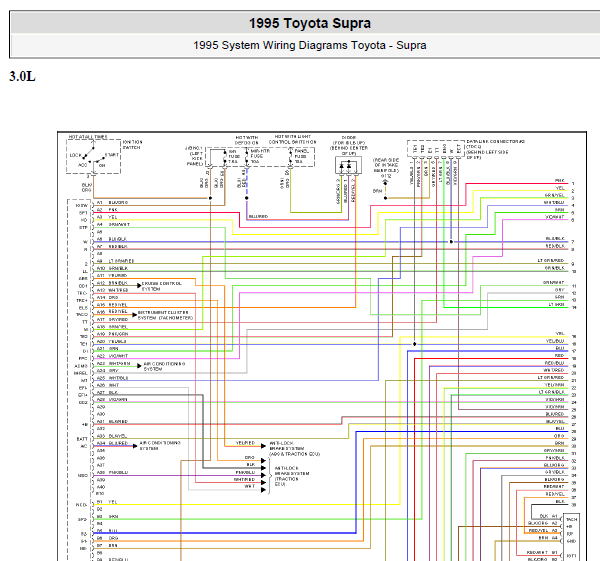Select wire end number 1 labeled PNK
This screenshot has width=600, height=561.
point(573,184)
